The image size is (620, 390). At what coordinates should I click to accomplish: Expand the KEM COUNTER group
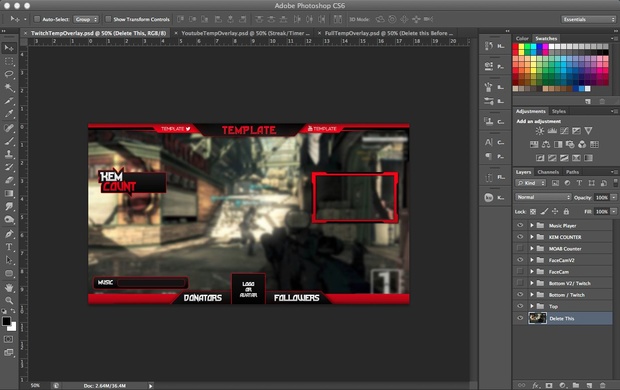532,237
